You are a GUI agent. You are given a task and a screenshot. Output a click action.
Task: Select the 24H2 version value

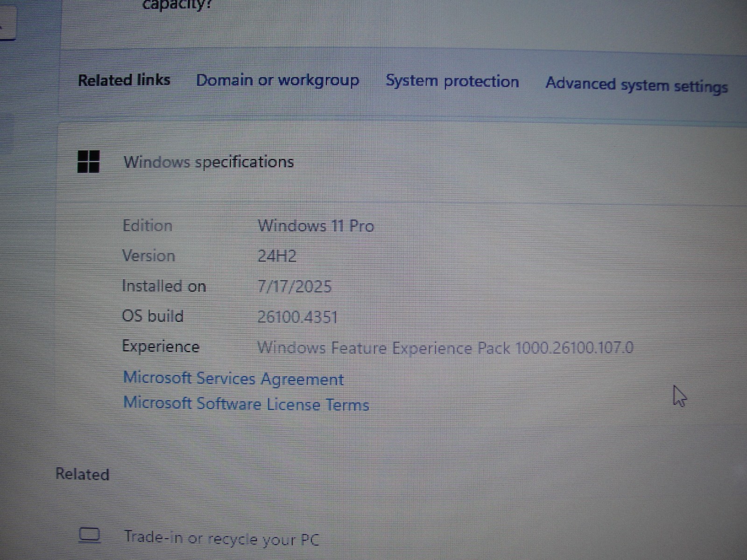277,256
